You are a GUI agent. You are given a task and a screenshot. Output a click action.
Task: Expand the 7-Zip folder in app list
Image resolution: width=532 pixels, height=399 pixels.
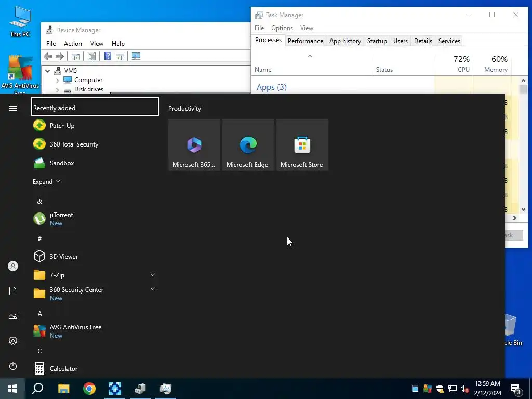pyautogui.click(x=153, y=275)
